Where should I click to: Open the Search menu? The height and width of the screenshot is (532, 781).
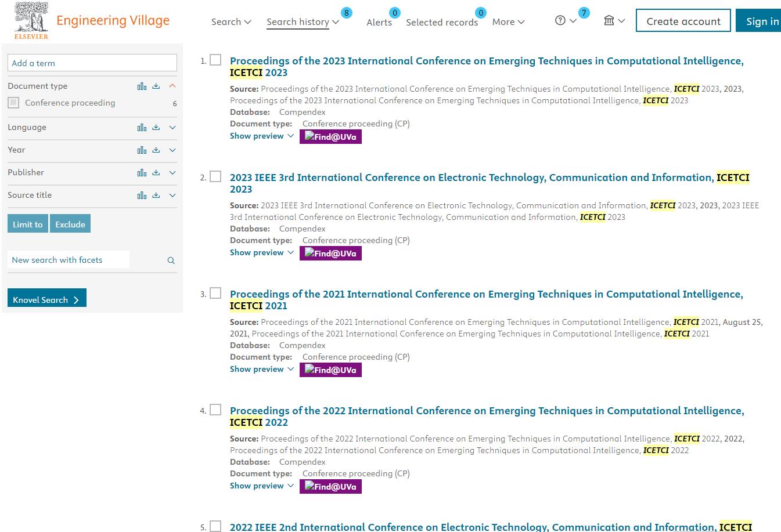click(x=231, y=22)
